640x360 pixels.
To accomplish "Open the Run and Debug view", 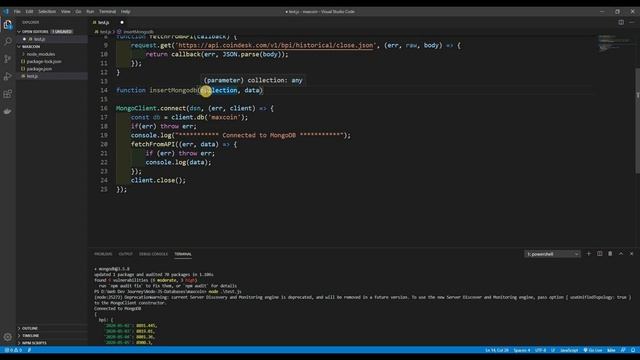I will pos(8,76).
